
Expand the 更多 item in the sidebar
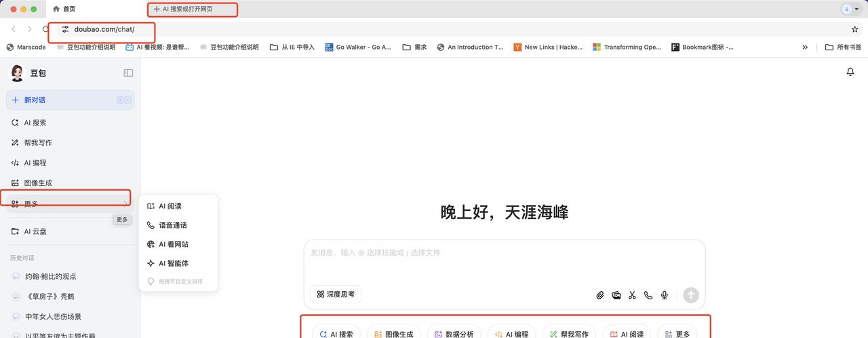71,203
